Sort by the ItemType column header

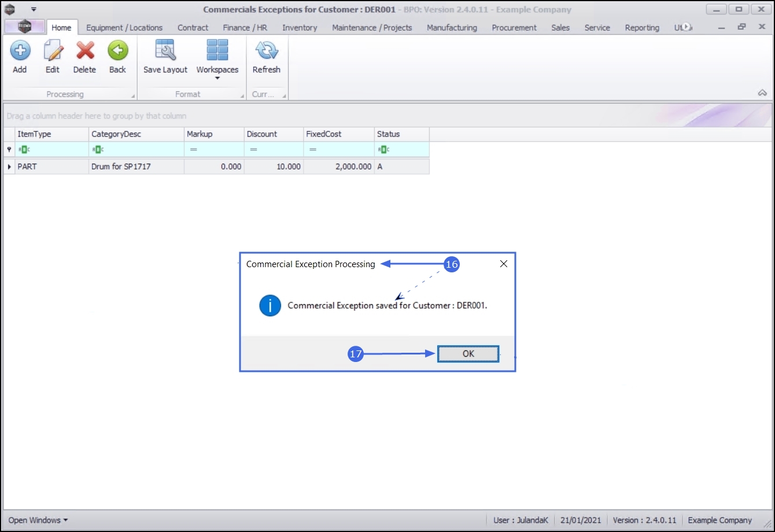point(51,134)
